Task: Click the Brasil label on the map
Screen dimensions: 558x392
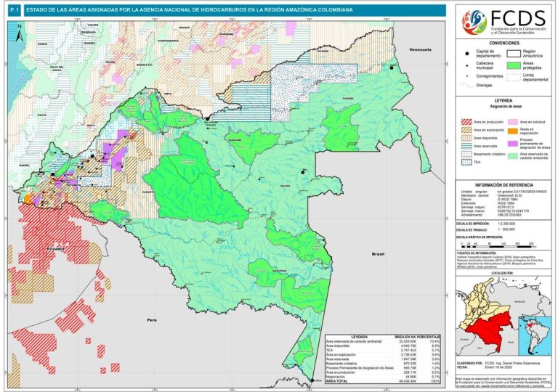Action: pyautogui.click(x=376, y=255)
